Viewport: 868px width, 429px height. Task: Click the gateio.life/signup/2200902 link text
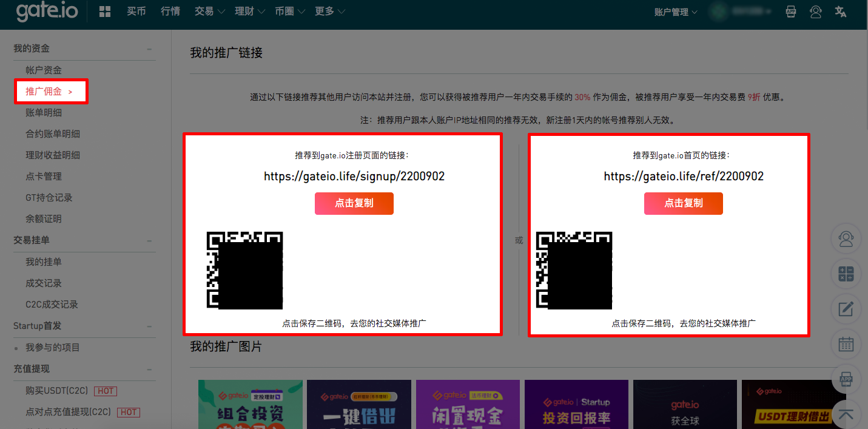[x=354, y=177]
